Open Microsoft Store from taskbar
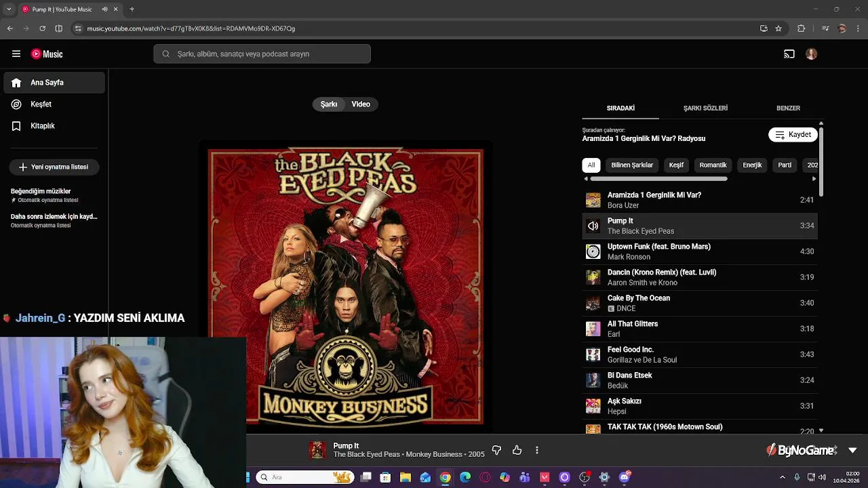This screenshot has height=488, width=868. [385, 477]
